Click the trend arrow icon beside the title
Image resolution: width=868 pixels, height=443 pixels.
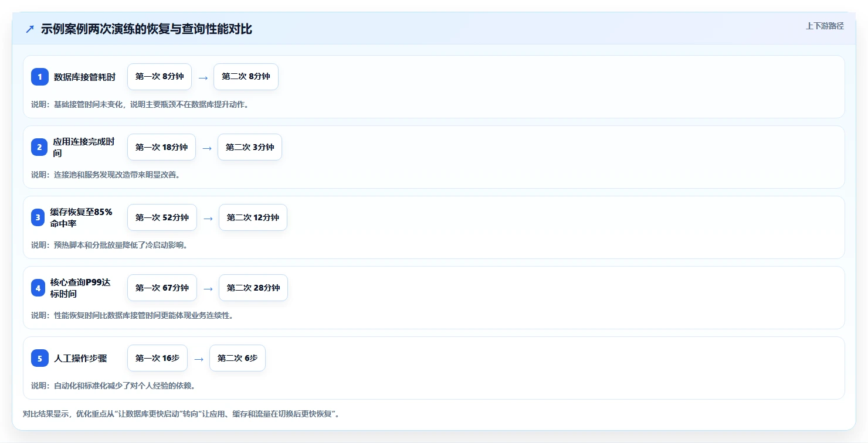pyautogui.click(x=30, y=29)
